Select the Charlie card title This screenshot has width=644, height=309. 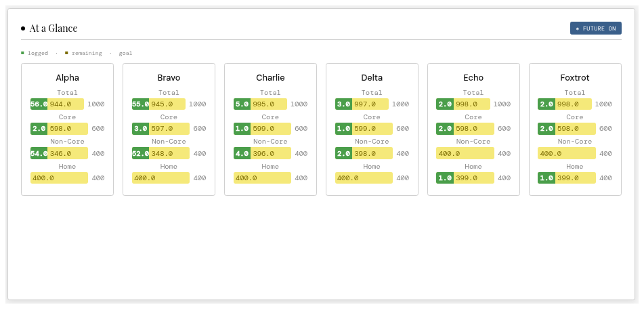pyautogui.click(x=270, y=78)
